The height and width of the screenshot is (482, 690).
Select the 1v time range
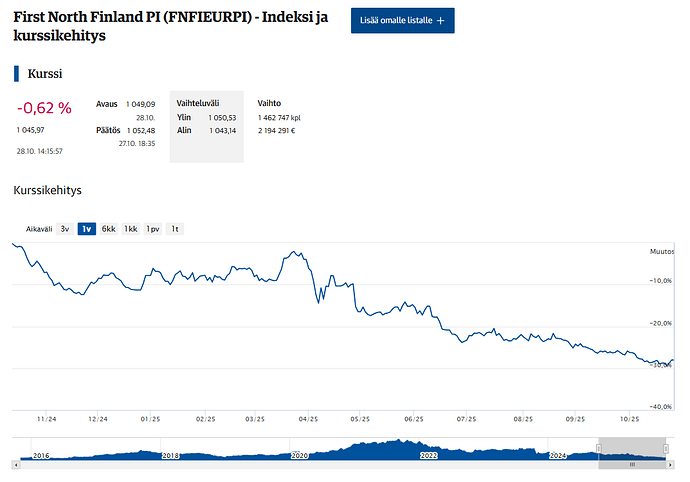(x=87, y=229)
